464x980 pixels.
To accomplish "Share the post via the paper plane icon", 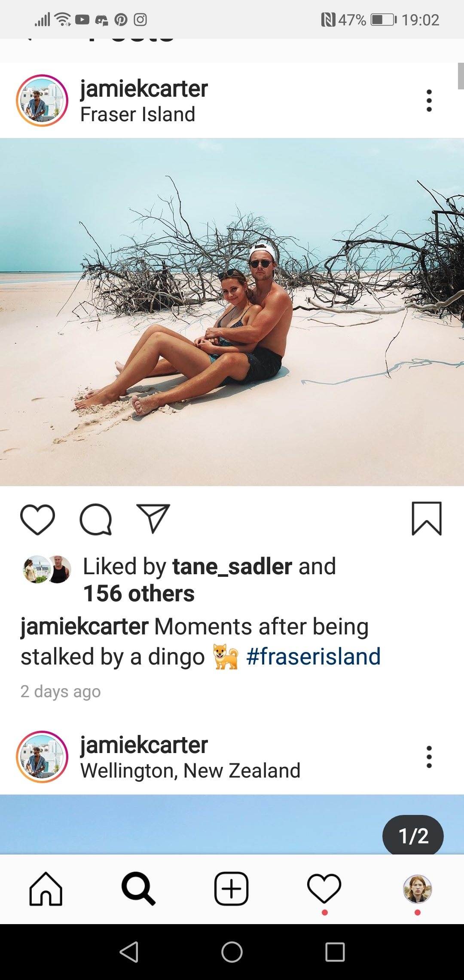I will pyautogui.click(x=153, y=518).
